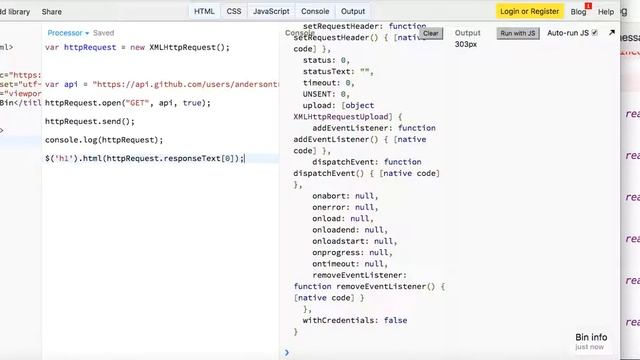Click the httpRequest.open("GET", api, true) line
Image resolution: width=640 pixels, height=360 pixels.
point(128,103)
